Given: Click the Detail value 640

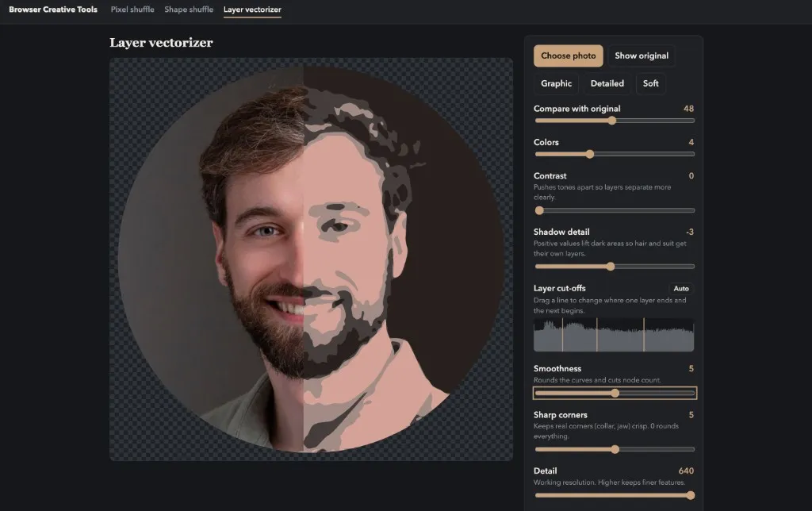Looking at the screenshot, I should pos(686,471).
